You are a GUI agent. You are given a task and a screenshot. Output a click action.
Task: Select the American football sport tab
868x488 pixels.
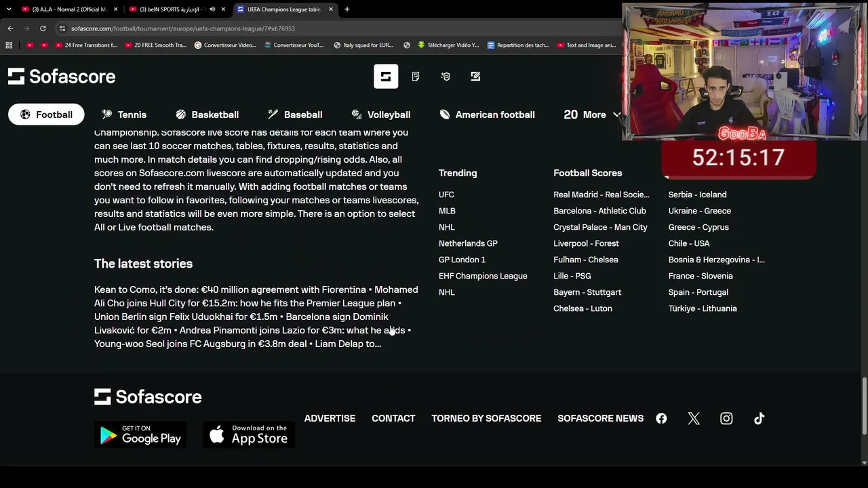point(488,115)
